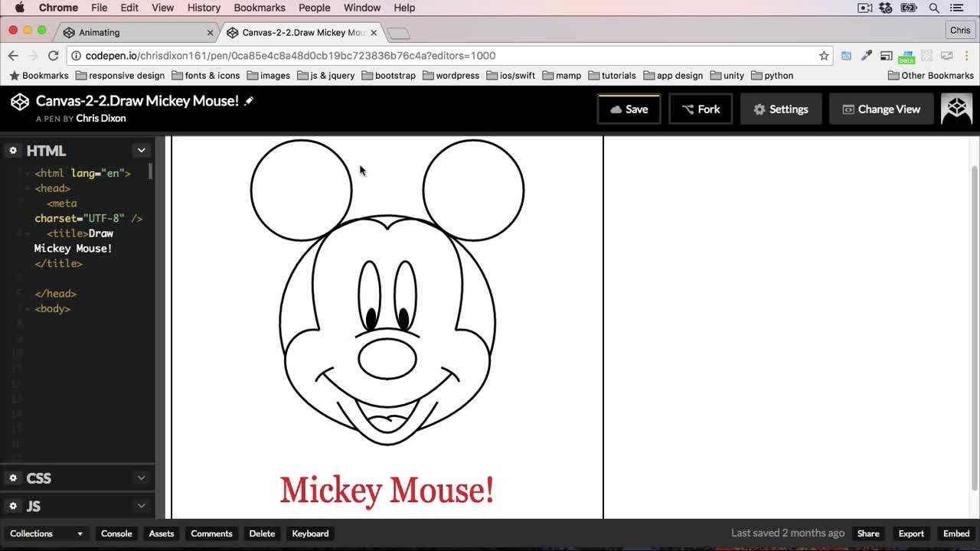Open the extension with the beta badge
Image resolution: width=980 pixels, height=551 pixels.
(x=906, y=57)
